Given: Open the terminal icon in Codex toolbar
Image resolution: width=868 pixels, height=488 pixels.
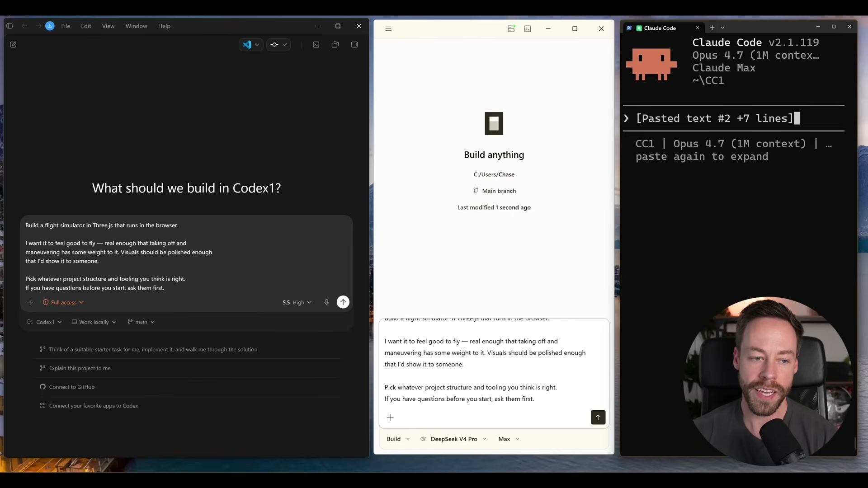Looking at the screenshot, I should pos(316,44).
